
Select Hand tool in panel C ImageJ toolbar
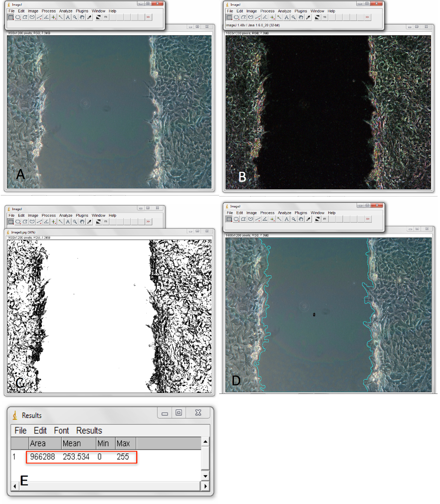coord(82,222)
